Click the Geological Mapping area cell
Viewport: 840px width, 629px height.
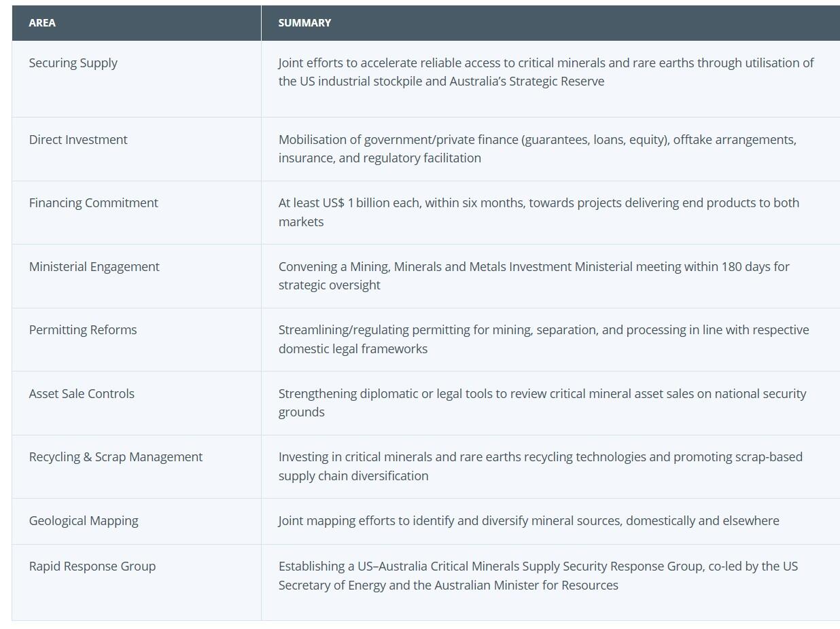click(x=84, y=521)
